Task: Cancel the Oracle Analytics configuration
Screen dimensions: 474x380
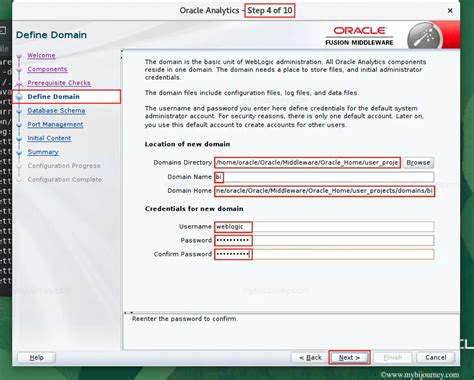Action: pyautogui.click(x=435, y=358)
